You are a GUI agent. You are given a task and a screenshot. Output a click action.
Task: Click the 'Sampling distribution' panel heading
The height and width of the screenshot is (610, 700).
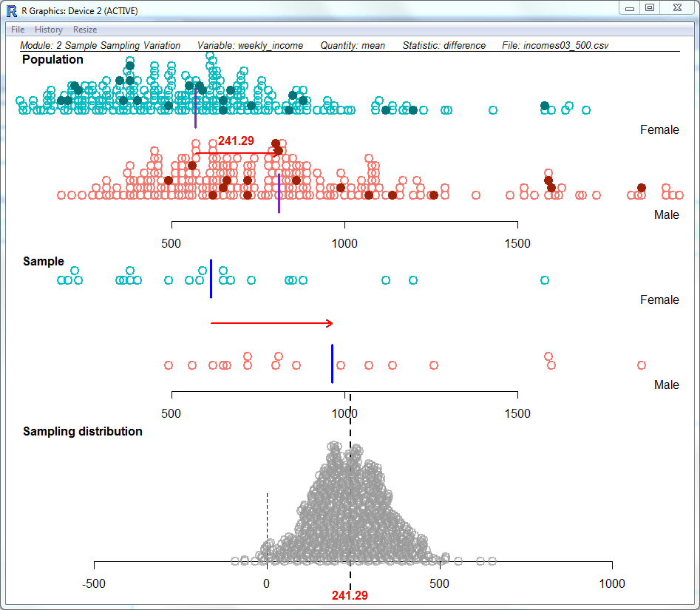(83, 432)
